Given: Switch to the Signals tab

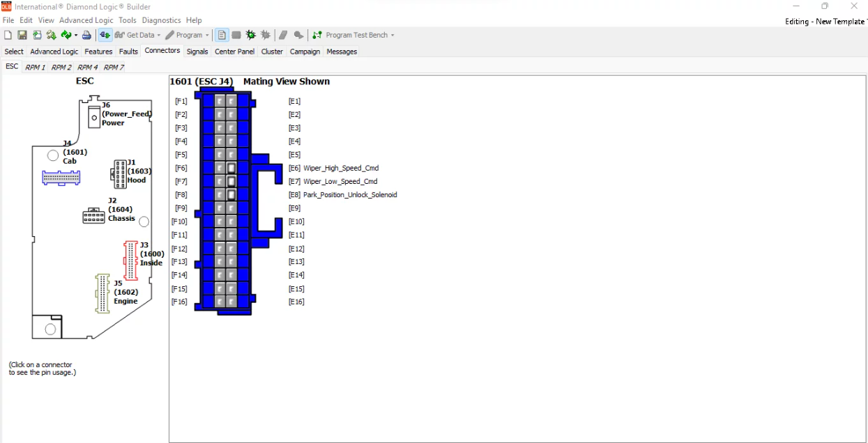Looking at the screenshot, I should point(197,51).
